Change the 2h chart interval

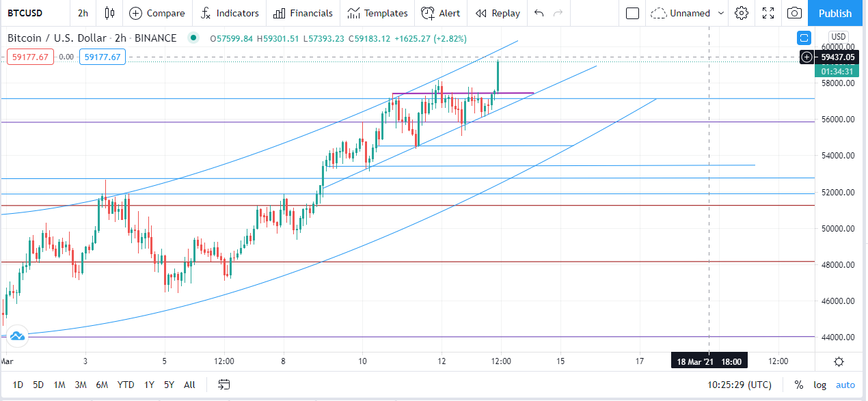coord(83,13)
